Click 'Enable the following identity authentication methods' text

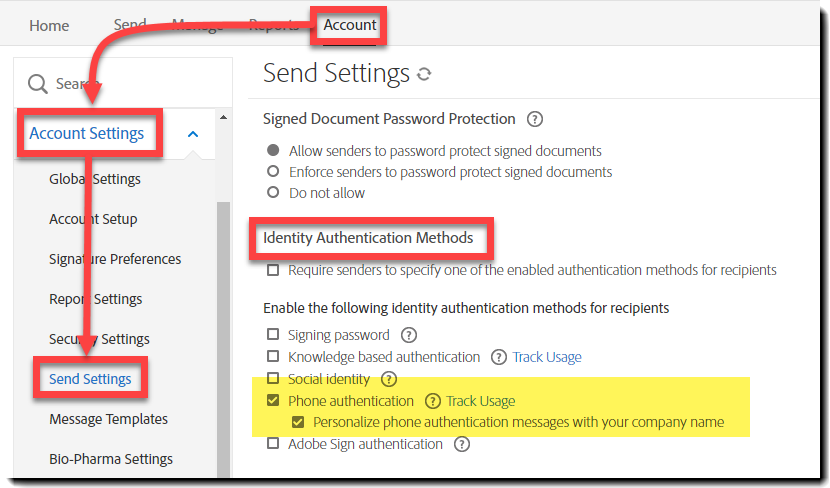pos(466,308)
